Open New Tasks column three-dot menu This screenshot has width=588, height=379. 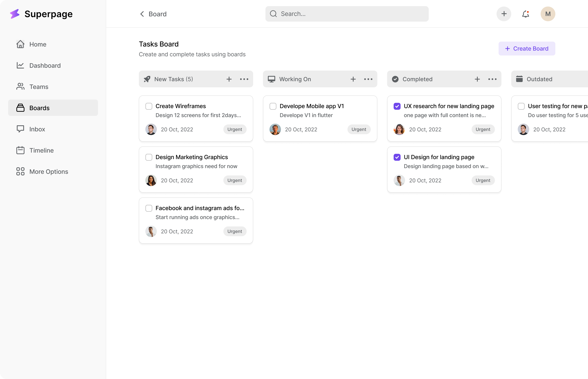244,79
